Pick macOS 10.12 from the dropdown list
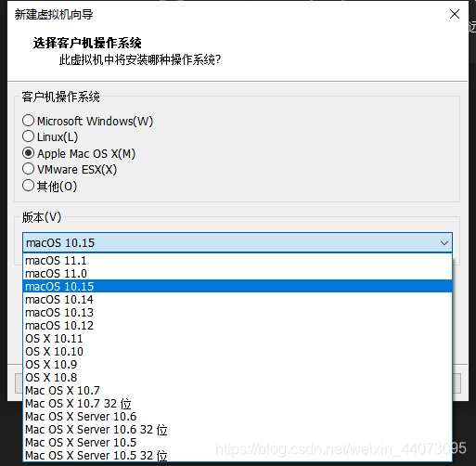 click(238, 326)
